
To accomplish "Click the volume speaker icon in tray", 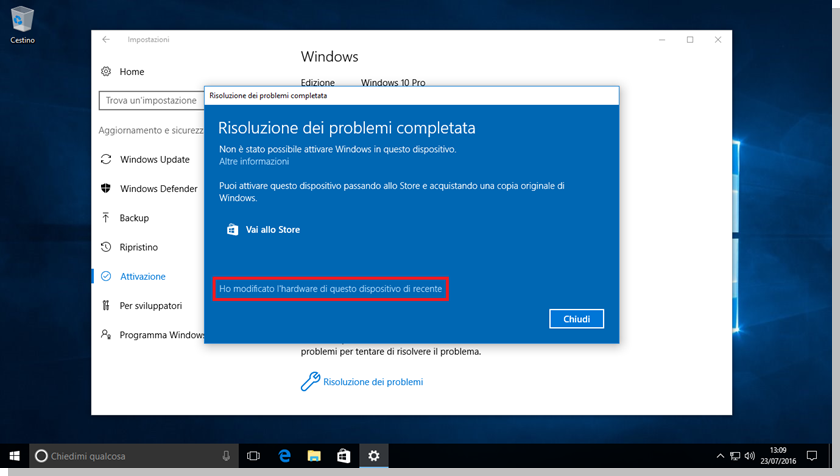I will (x=749, y=456).
